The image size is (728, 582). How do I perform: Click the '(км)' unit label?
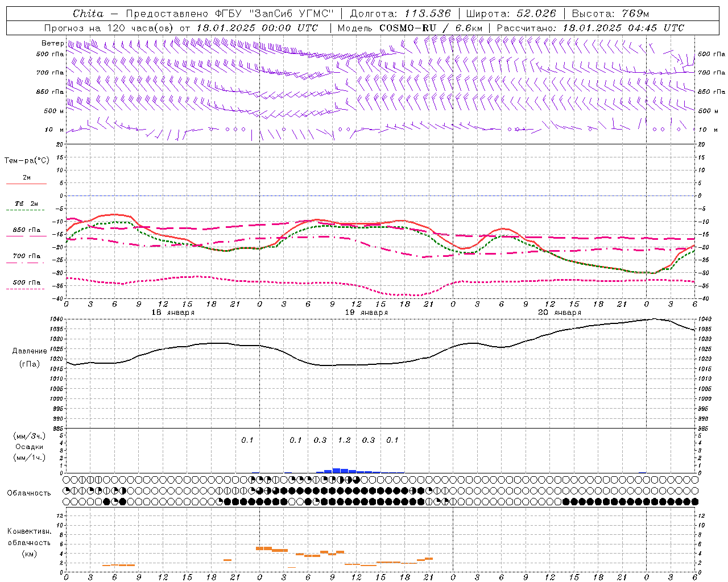(29, 554)
